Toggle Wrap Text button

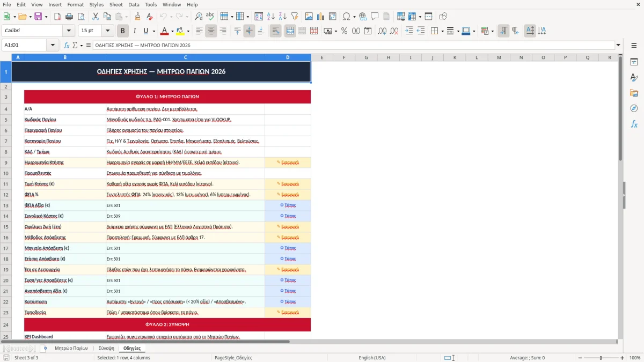[x=276, y=31]
